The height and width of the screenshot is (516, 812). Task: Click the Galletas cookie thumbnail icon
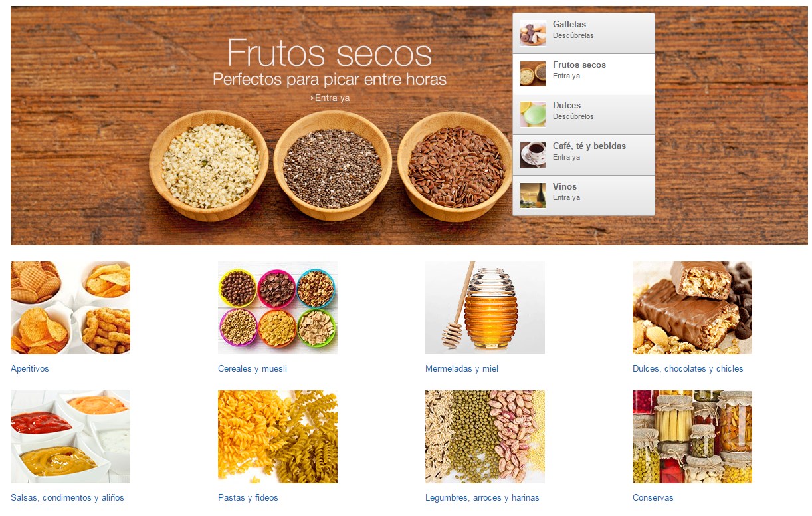533,33
